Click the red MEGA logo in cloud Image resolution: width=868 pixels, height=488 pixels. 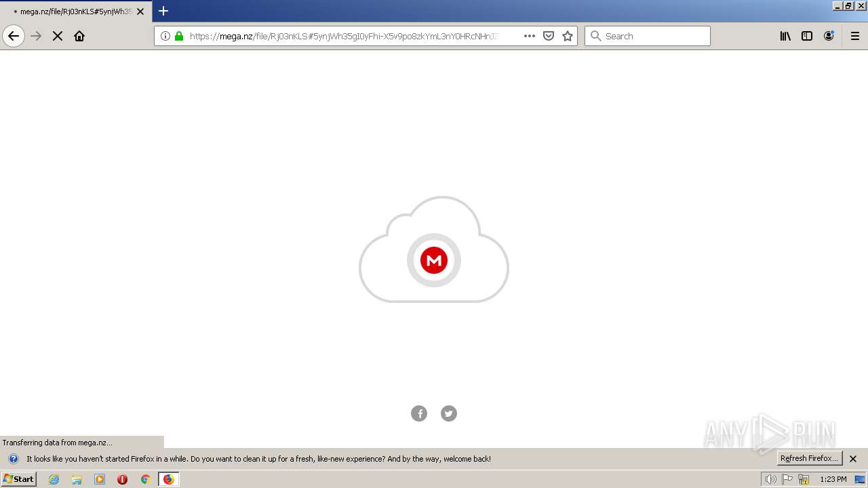434,260
